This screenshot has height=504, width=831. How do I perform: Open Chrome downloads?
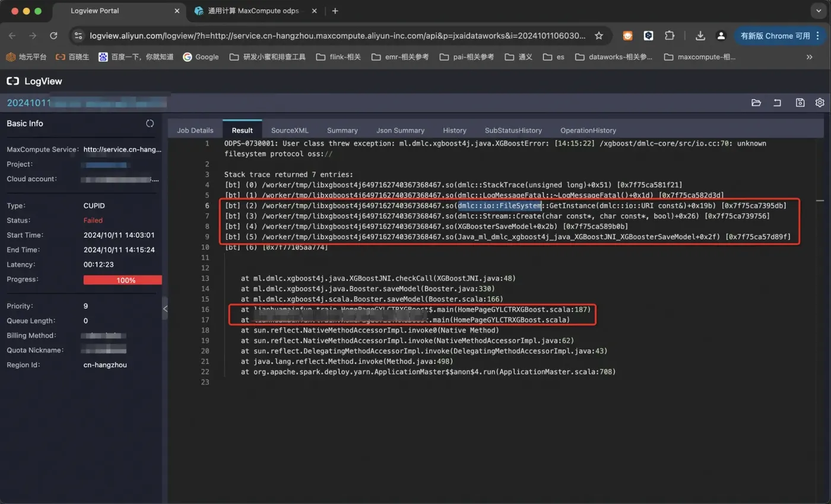[x=700, y=36]
